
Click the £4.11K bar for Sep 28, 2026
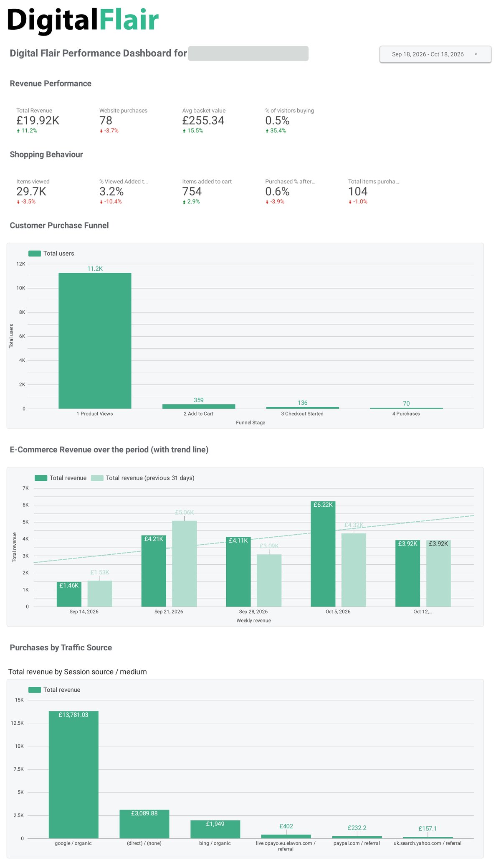[x=238, y=572]
